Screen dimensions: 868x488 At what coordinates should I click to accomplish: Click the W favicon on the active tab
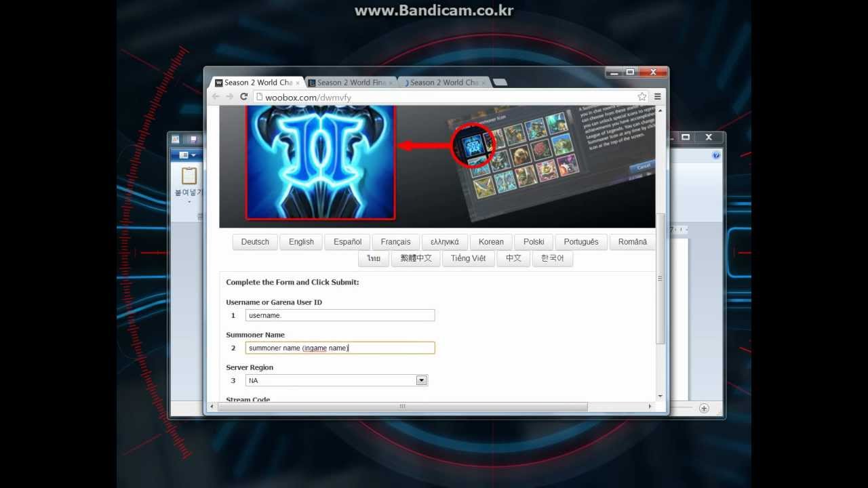pos(220,82)
